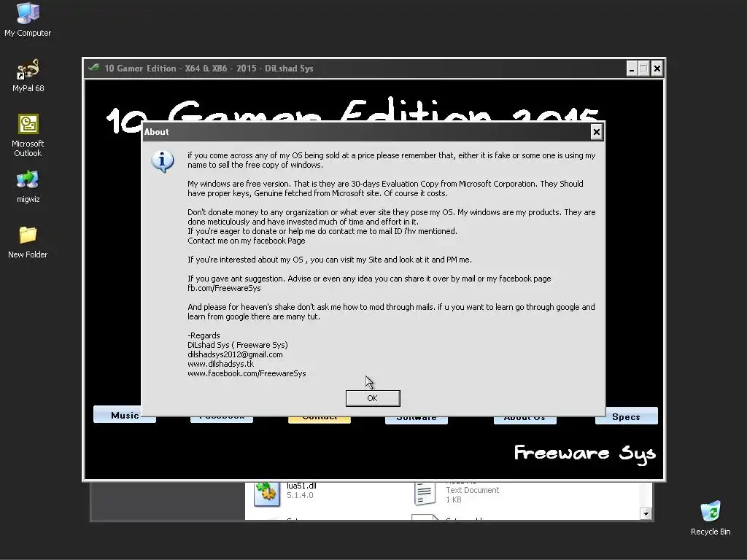
Task: Click www.facebook.com/FreewareSys text
Action: pyautogui.click(x=247, y=373)
